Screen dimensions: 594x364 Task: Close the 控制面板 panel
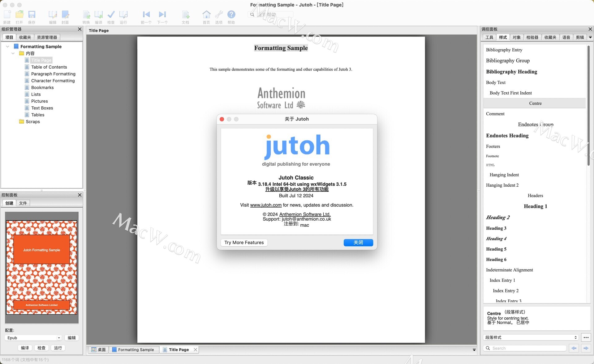coord(80,195)
